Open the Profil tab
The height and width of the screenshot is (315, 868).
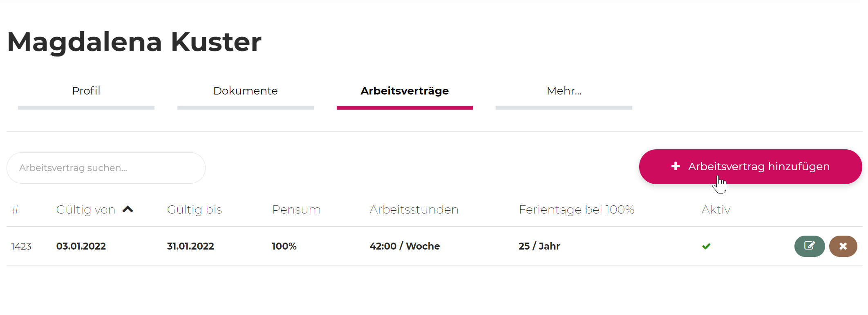(x=86, y=91)
